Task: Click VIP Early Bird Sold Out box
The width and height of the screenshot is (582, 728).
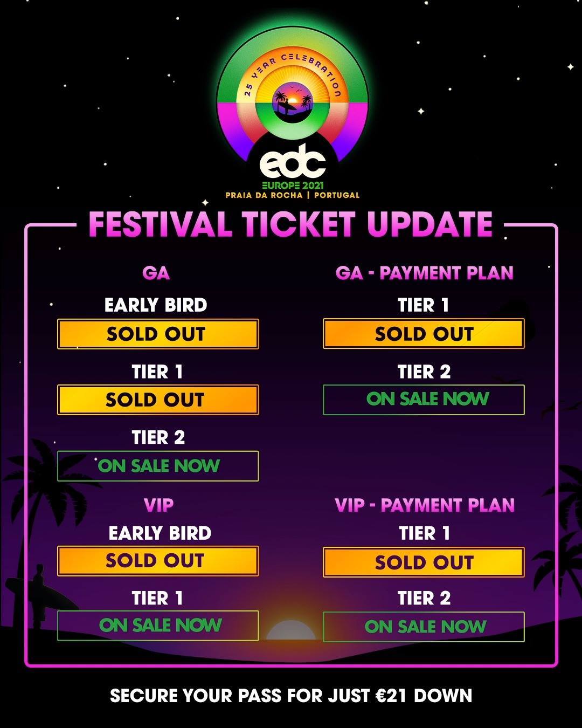Action: coord(158,561)
